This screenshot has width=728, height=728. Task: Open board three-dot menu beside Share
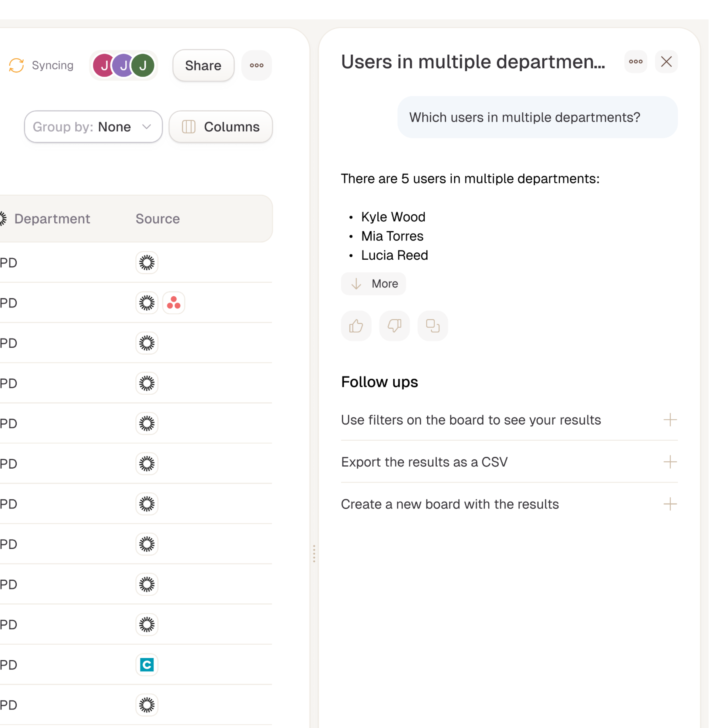pos(256,65)
